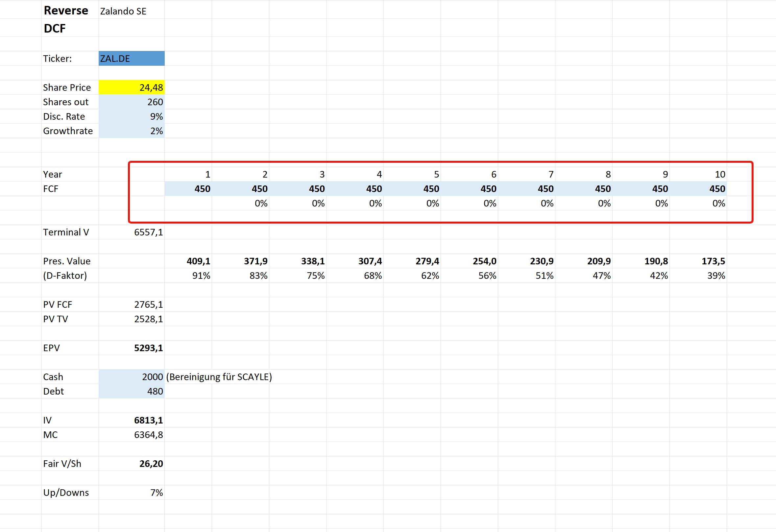The height and width of the screenshot is (532, 776).
Task: Click Shares out value 260
Action: tap(131, 102)
